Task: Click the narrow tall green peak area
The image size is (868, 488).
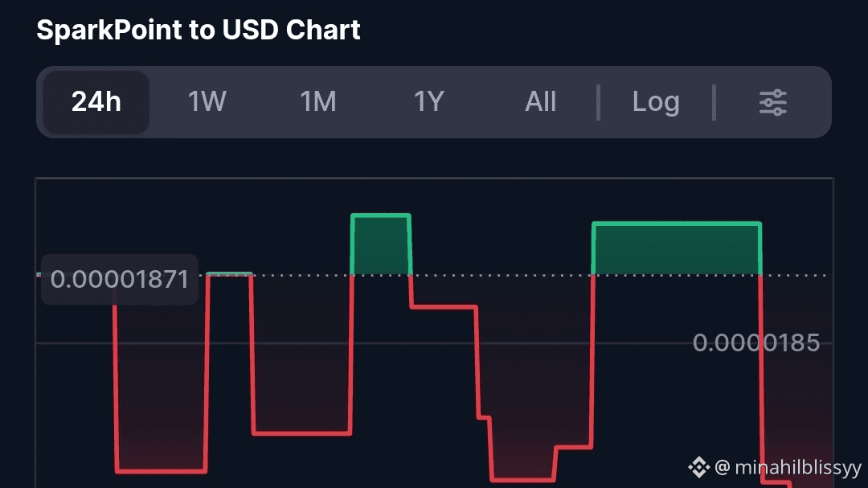Action: 380,244
